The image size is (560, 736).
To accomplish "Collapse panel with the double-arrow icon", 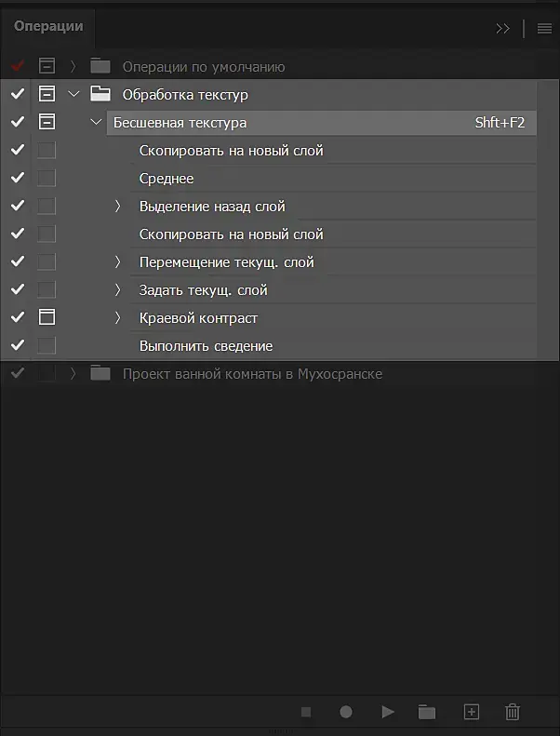I will tap(503, 28).
